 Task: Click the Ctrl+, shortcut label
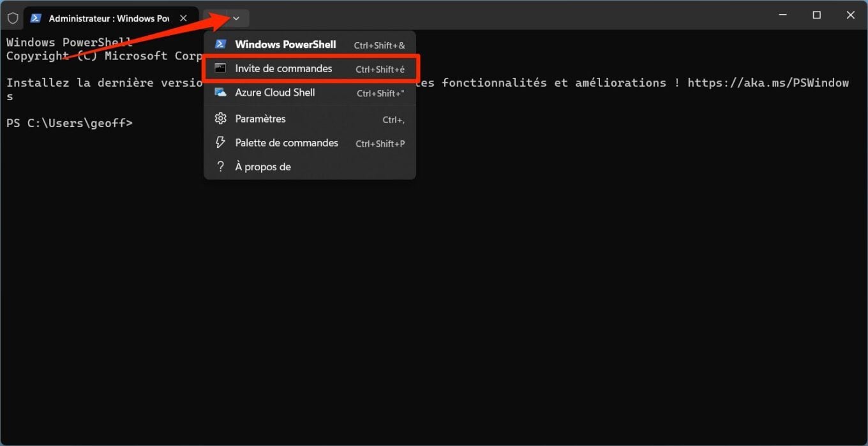[x=394, y=120]
